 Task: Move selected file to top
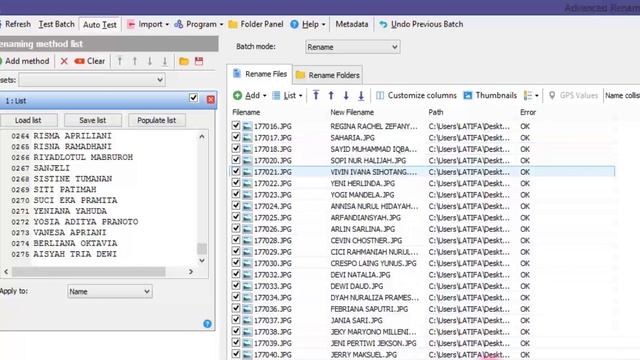[x=316, y=96]
